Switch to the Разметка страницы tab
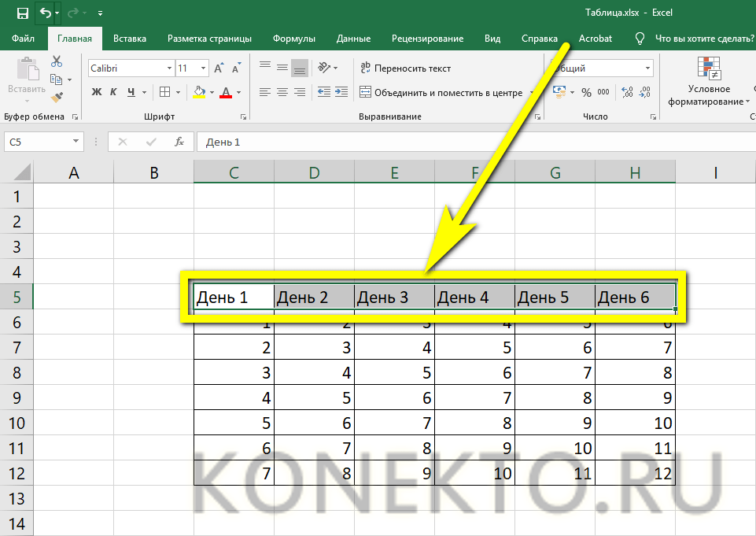This screenshot has width=756, height=536. coord(209,39)
